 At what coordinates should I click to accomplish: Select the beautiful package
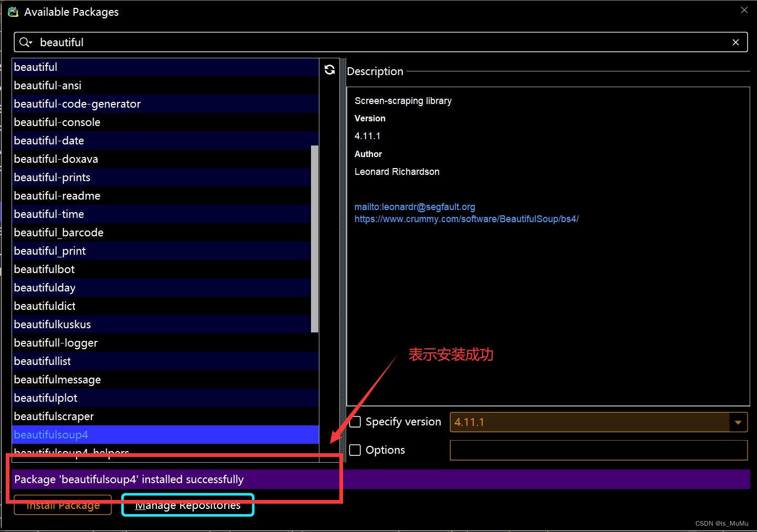pyautogui.click(x=165, y=67)
